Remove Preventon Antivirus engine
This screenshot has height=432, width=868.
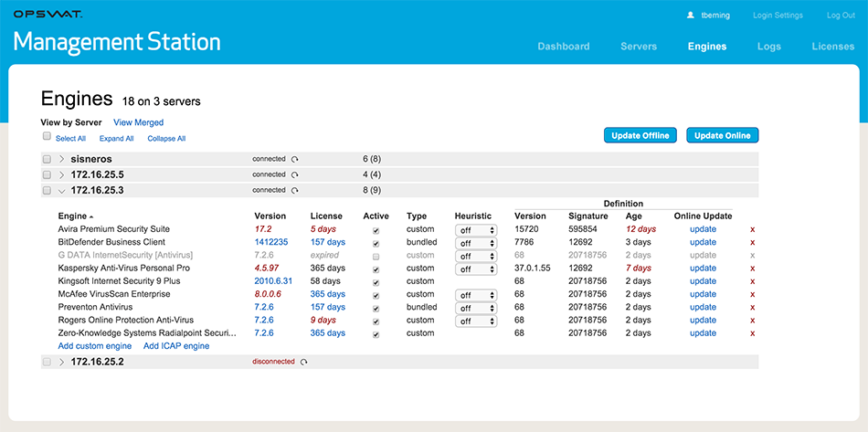click(x=752, y=308)
